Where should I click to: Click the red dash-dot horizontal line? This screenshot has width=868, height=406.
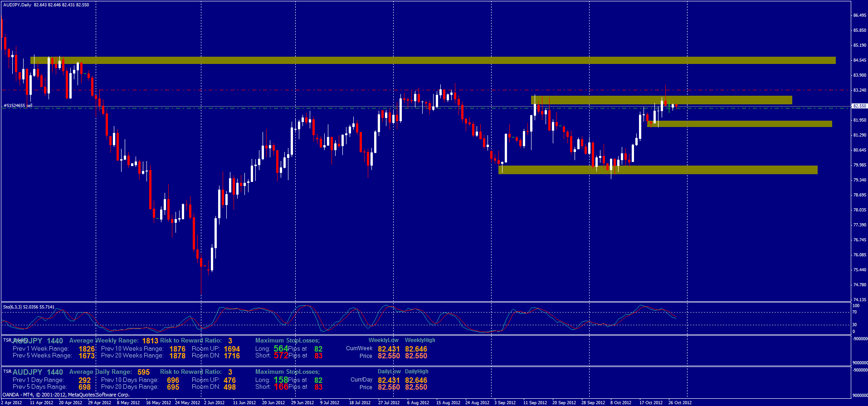tap(317, 90)
